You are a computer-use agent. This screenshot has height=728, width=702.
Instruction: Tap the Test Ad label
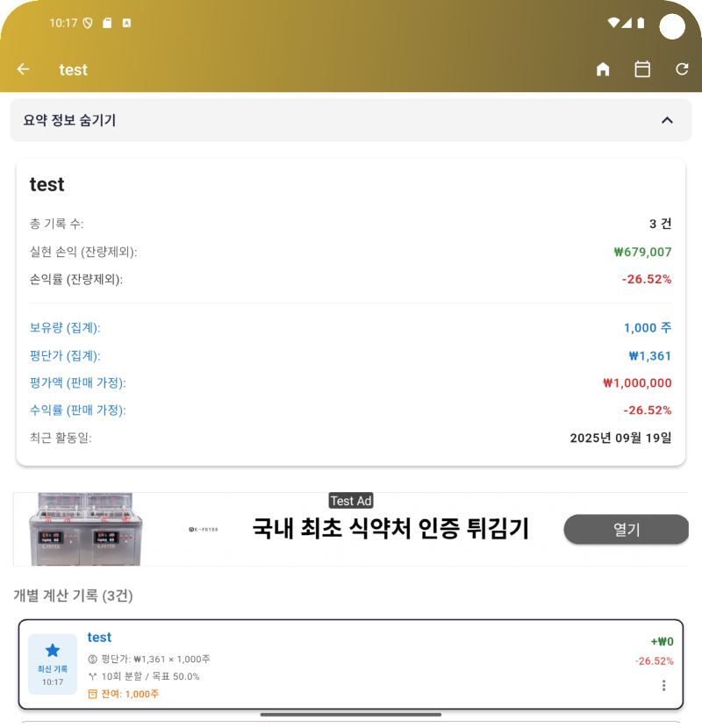click(x=351, y=501)
